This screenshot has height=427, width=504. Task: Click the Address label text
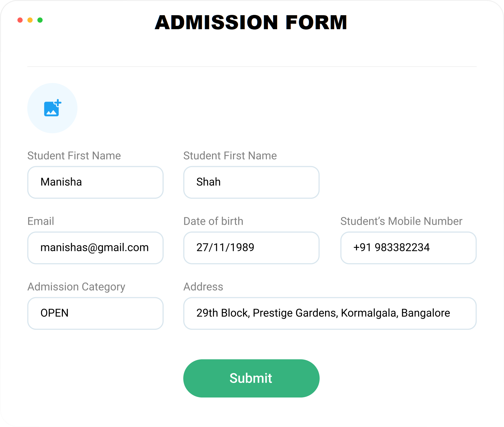(203, 287)
